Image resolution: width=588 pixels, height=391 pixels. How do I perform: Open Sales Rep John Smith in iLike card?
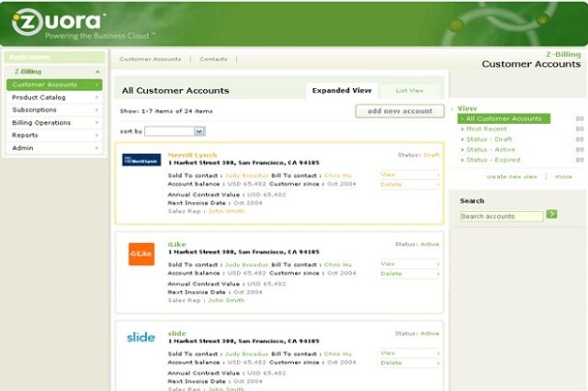(226, 300)
